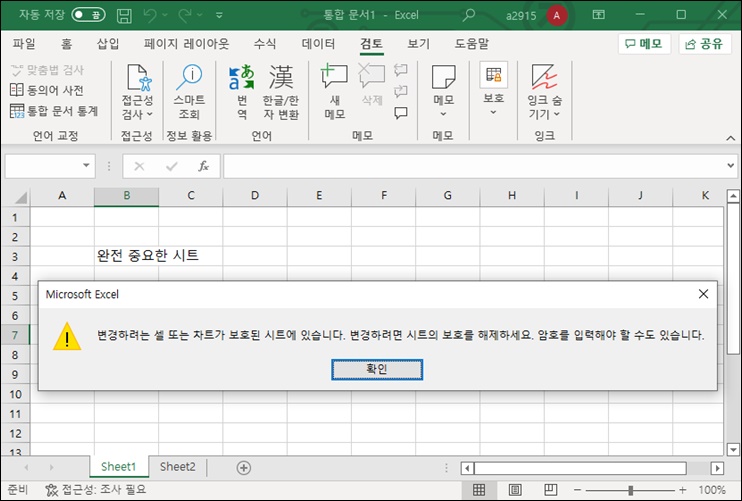Open the Undo history dropdown
The height and width of the screenshot is (501, 742).
pyautogui.click(x=165, y=15)
